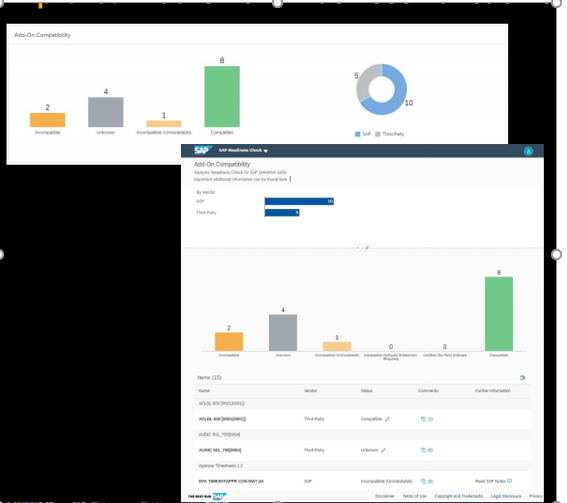
Task: Click the 'Approve Timesheets 1.0' group header
Action: coord(221,466)
